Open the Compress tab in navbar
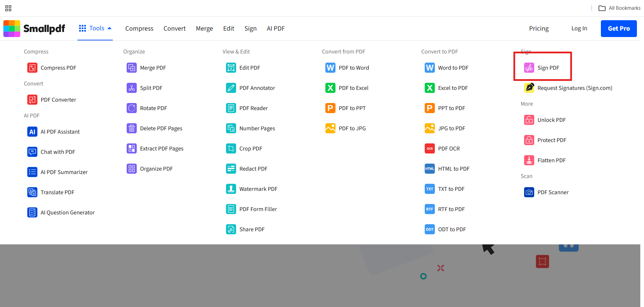The height and width of the screenshot is (307, 644). 139,29
